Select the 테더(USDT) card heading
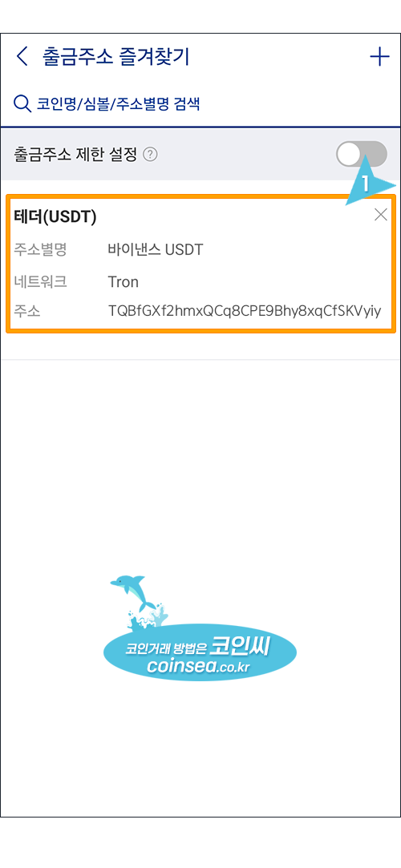Viewport: 401px width, 868px height. (55, 217)
